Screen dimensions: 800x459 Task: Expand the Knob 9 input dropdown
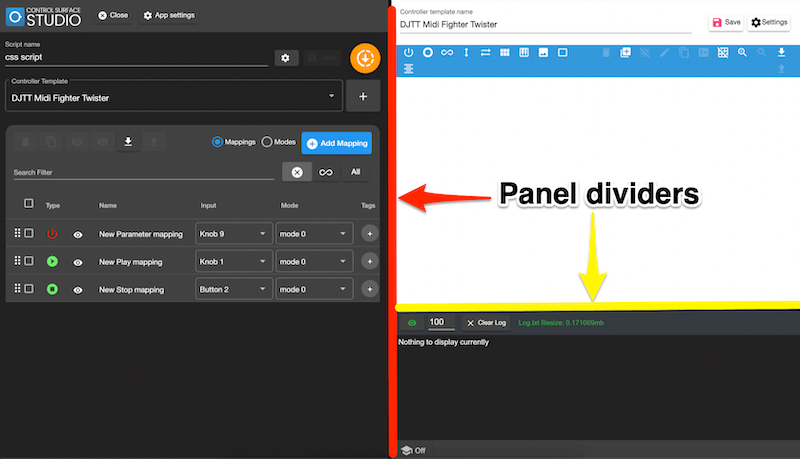tap(234, 234)
